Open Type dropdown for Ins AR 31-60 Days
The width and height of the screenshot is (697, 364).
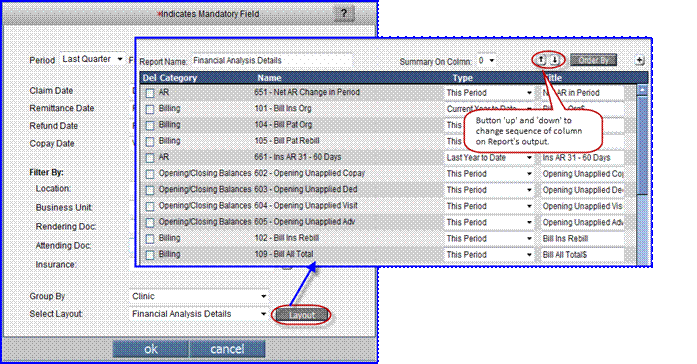coord(489,158)
